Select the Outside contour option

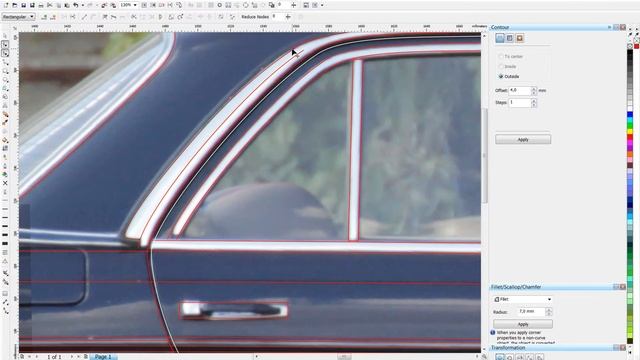pyautogui.click(x=509, y=76)
